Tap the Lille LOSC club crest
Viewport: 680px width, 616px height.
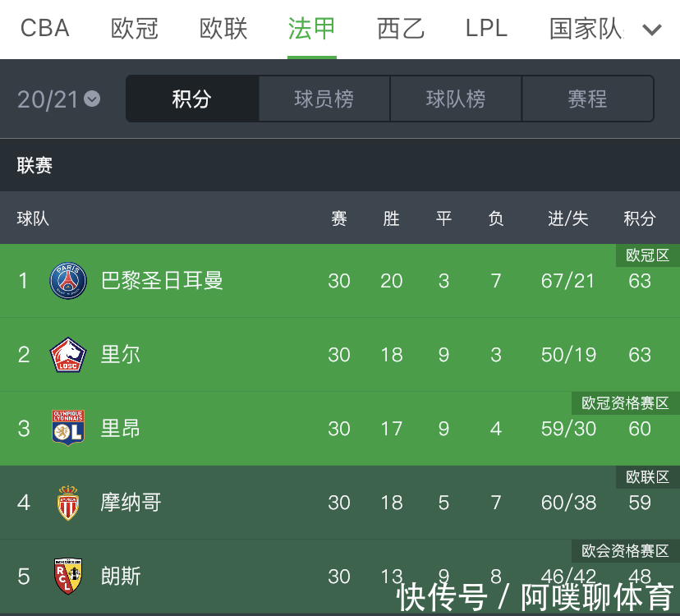click(x=68, y=355)
